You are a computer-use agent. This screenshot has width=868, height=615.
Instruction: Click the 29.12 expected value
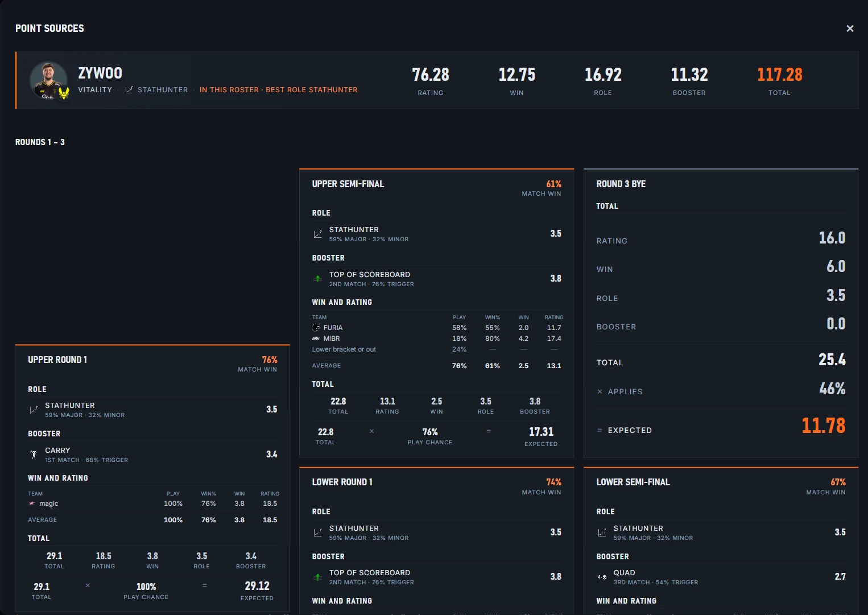(257, 586)
